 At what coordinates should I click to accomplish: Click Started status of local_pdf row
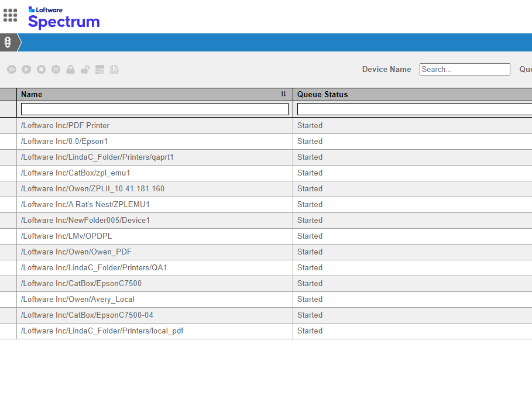(310, 331)
